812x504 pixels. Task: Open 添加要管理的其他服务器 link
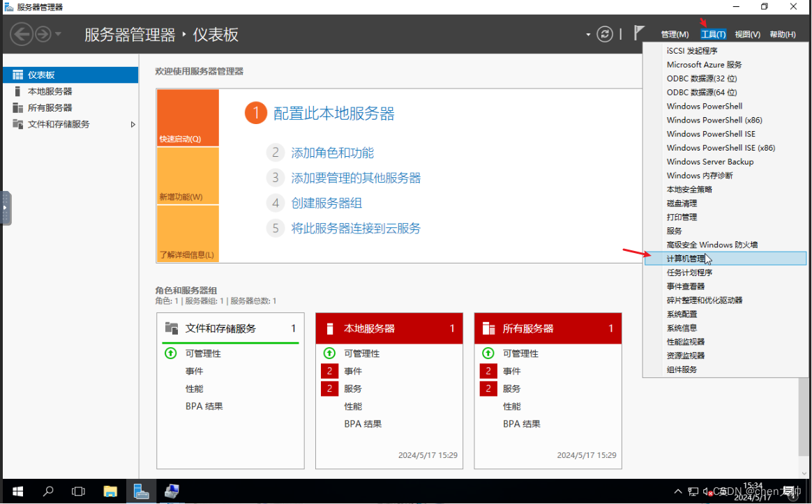356,178
